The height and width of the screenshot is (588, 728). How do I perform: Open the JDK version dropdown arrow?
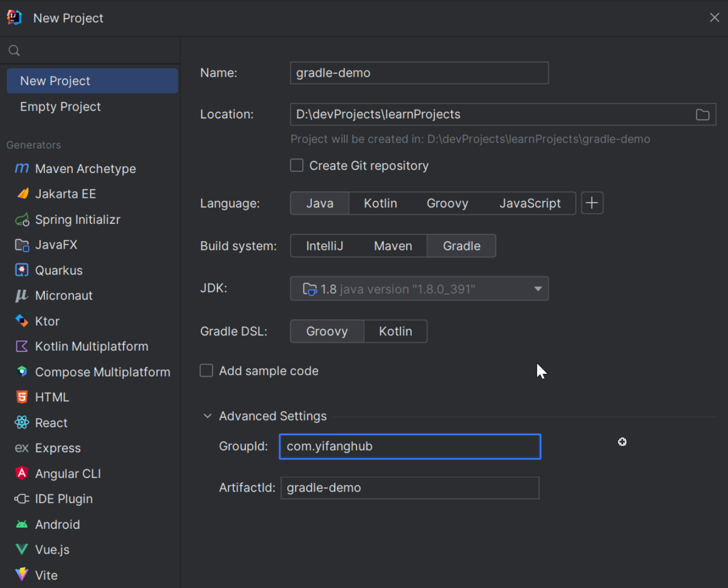[538, 289]
